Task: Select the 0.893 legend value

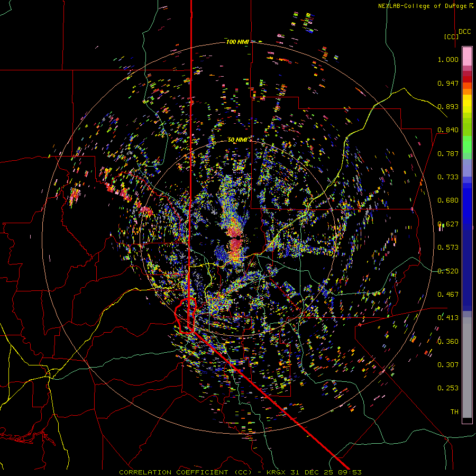Action: coord(448,106)
